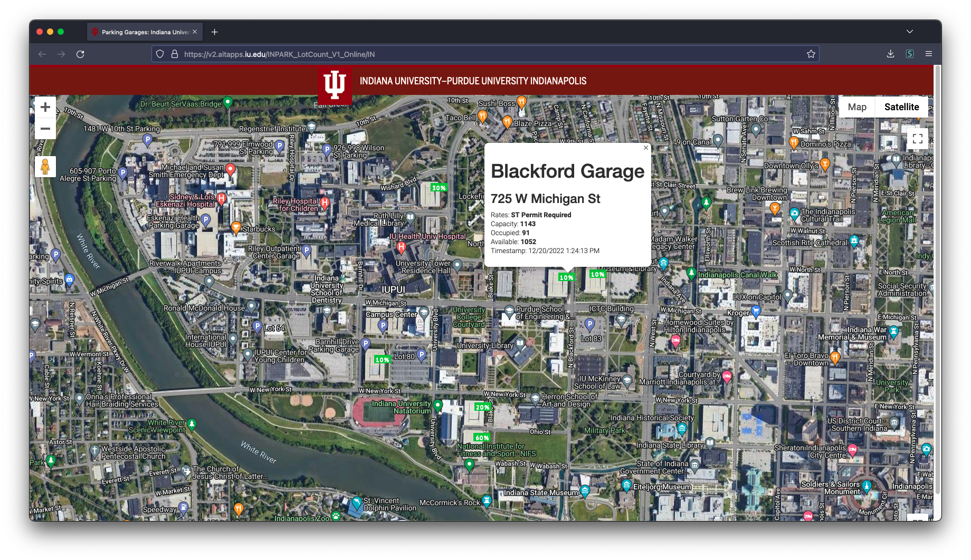Expand the list-all-tabs dropdown
971x560 pixels.
tap(909, 32)
